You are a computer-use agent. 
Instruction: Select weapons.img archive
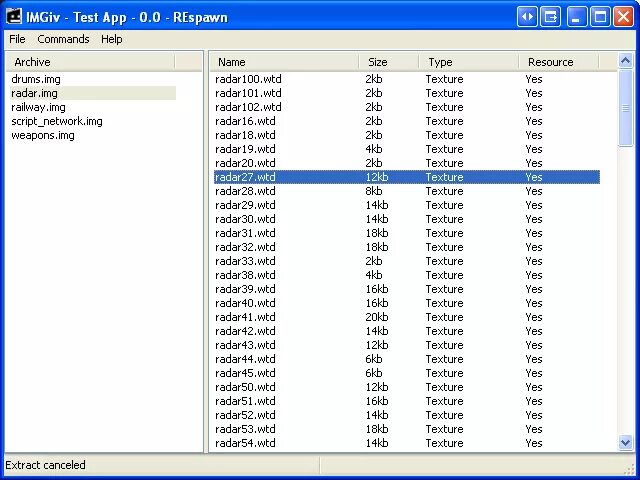pyautogui.click(x=43, y=135)
